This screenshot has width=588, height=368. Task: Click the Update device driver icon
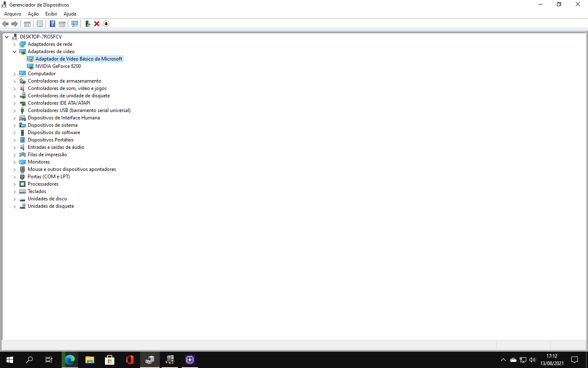87,24
